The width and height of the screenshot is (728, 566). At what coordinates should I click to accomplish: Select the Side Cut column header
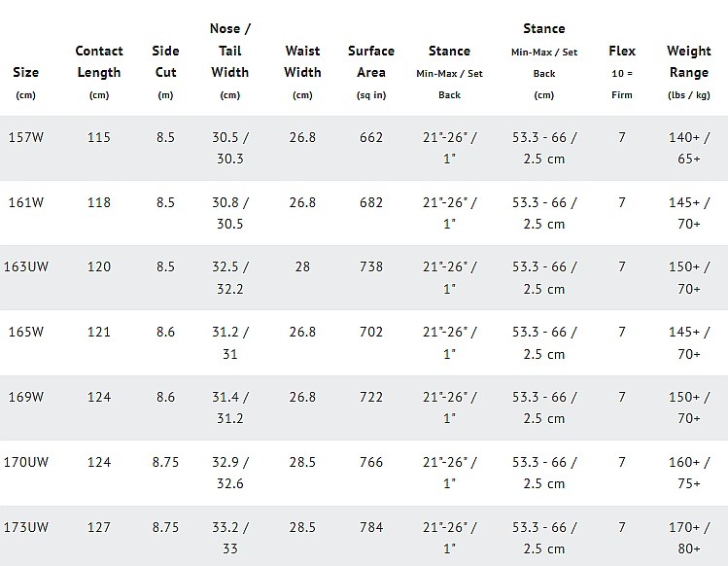[x=165, y=60]
